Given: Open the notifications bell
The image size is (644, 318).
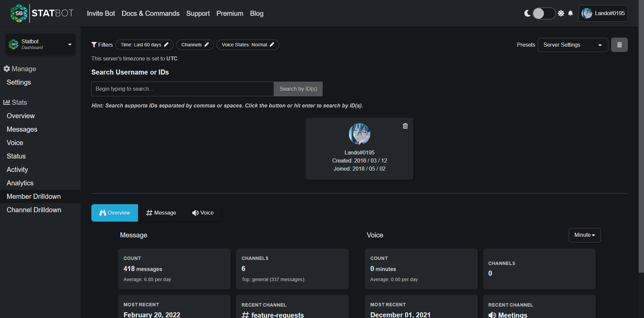Looking at the screenshot, I should point(570,13).
